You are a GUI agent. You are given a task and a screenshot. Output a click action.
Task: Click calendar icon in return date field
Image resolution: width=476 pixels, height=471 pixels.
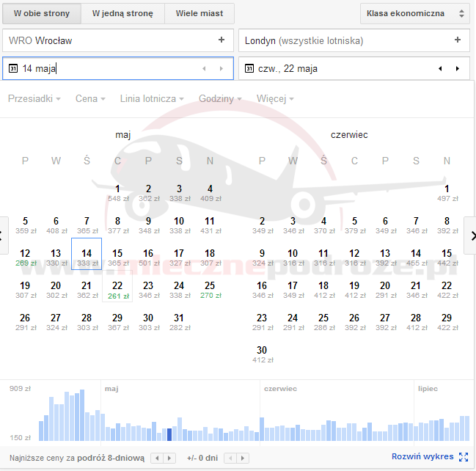pos(249,68)
